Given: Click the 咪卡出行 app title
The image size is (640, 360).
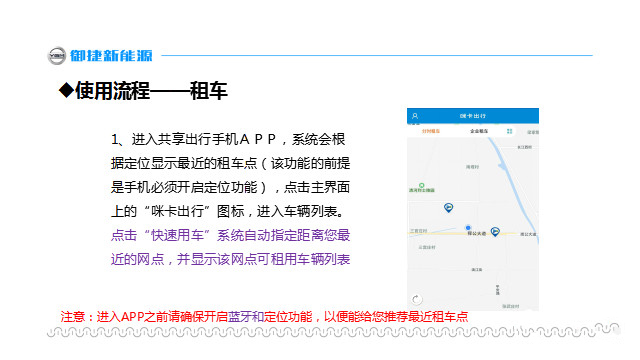Looking at the screenshot, I should [x=473, y=116].
